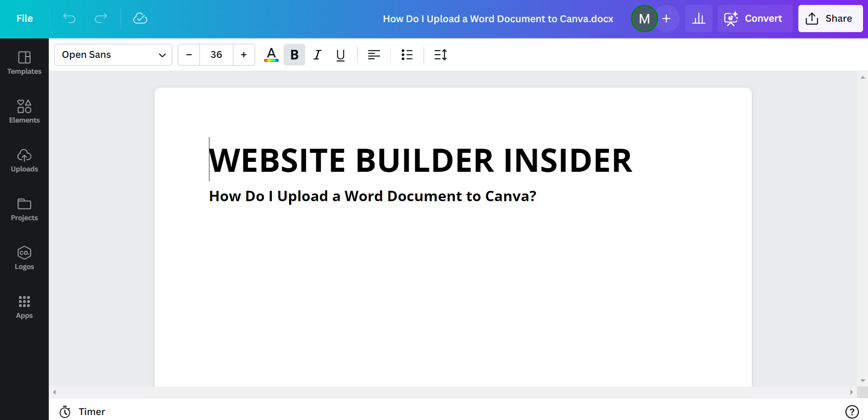
Task: Open the Apps grid panel
Action: [x=24, y=307]
